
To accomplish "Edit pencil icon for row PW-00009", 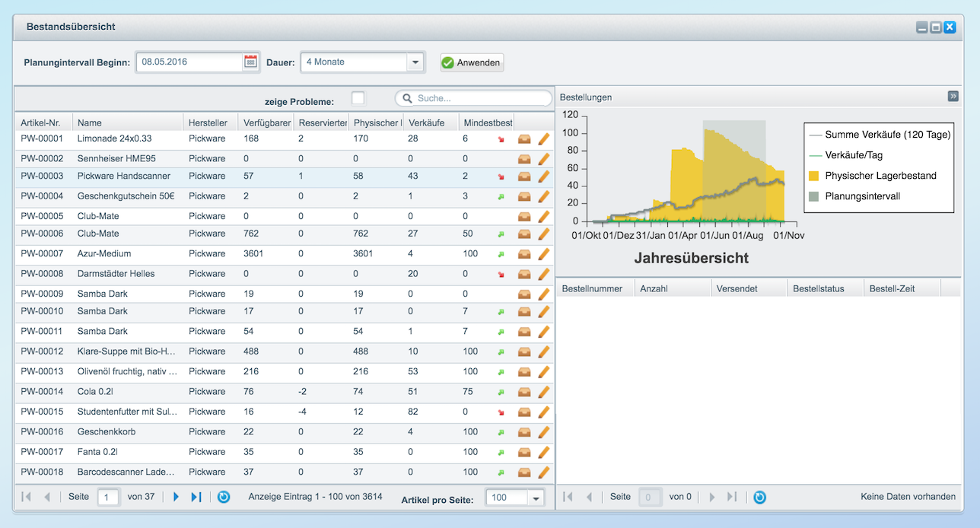I will pyautogui.click(x=543, y=294).
